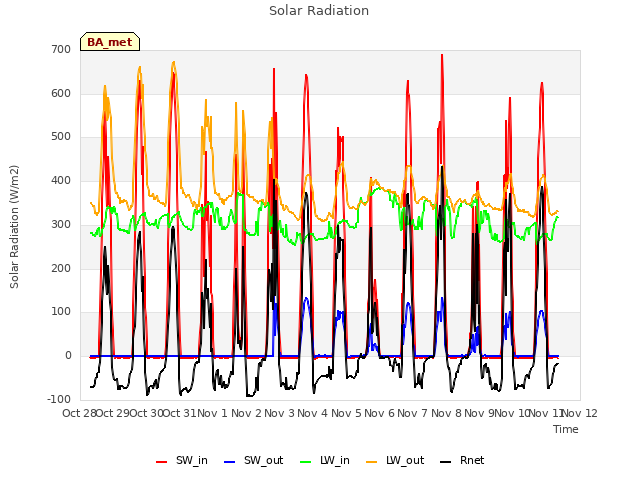640x480 pixels.
Task: Toggle the Rnet legend label
Action: [x=472, y=460]
